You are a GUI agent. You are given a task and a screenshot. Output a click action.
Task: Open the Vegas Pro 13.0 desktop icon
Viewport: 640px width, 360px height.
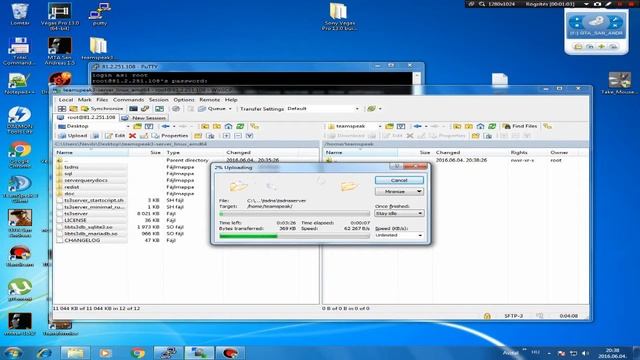coord(60,16)
